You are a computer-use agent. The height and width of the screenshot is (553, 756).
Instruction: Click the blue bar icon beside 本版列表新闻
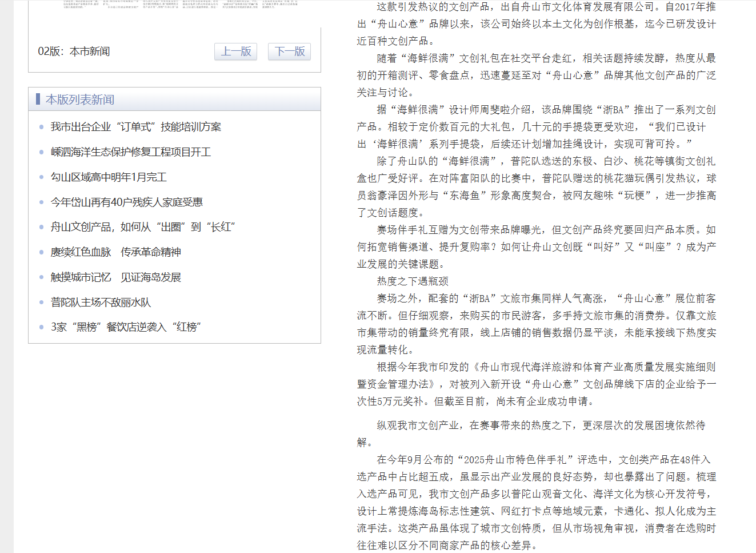[38, 99]
